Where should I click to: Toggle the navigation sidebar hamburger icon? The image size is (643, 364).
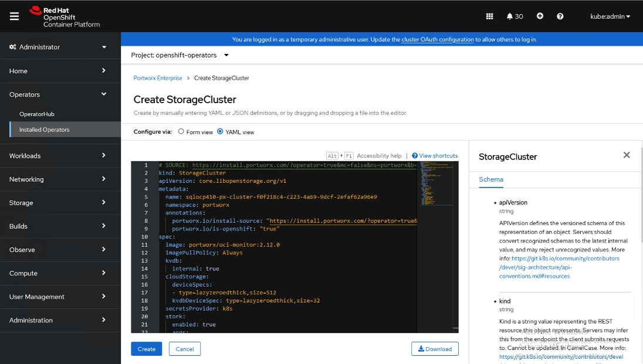14,16
